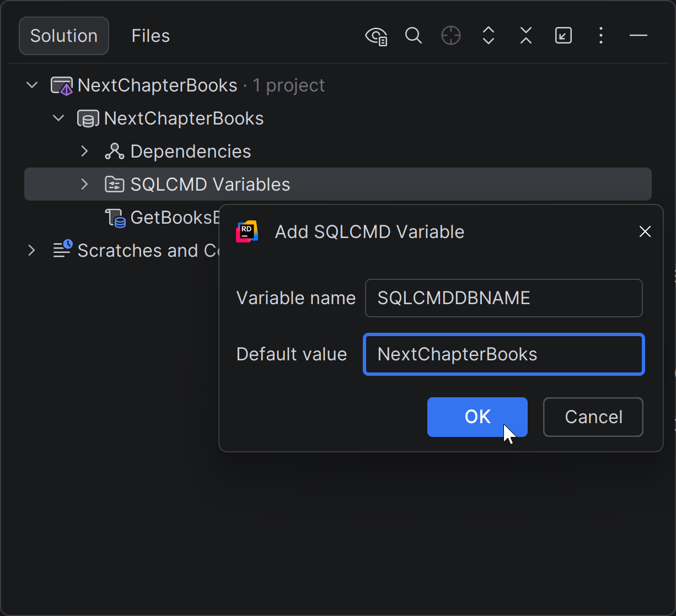Click the Rider logo in the dialog
The width and height of the screenshot is (676, 616).
(x=247, y=231)
